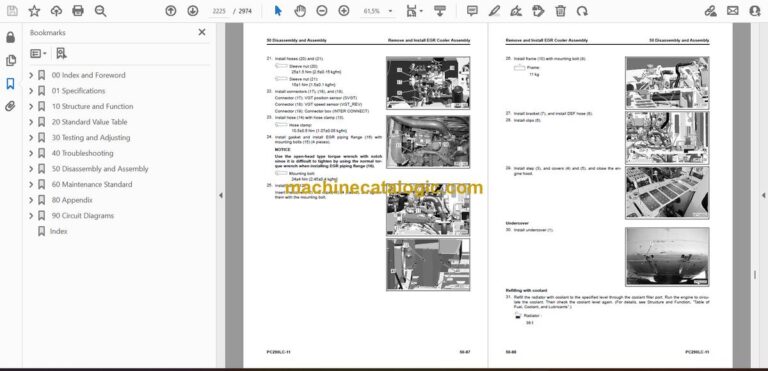Click the undercover photo on right page
Viewport: 768px width, 371px height.
(x=667, y=256)
